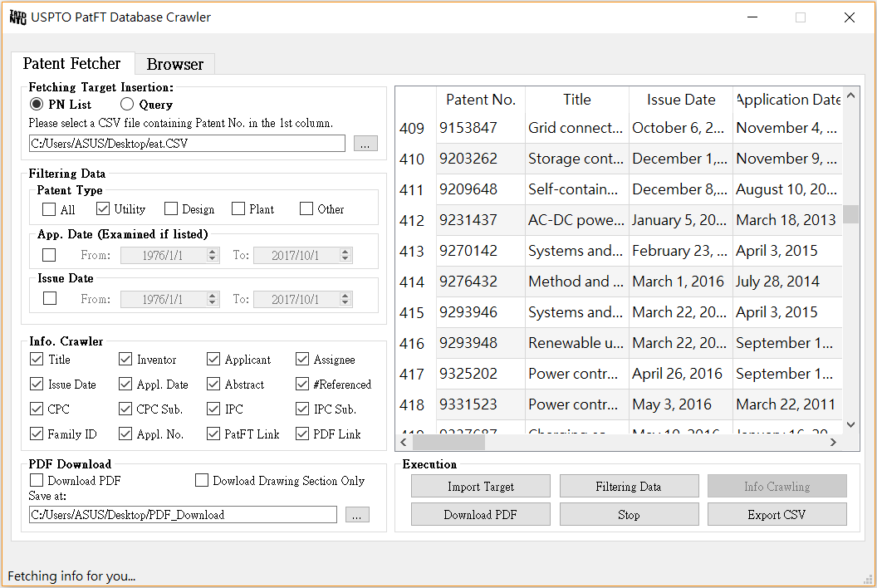Toggle the PDF Link checkbox
This screenshot has height=588, width=877.
point(302,434)
